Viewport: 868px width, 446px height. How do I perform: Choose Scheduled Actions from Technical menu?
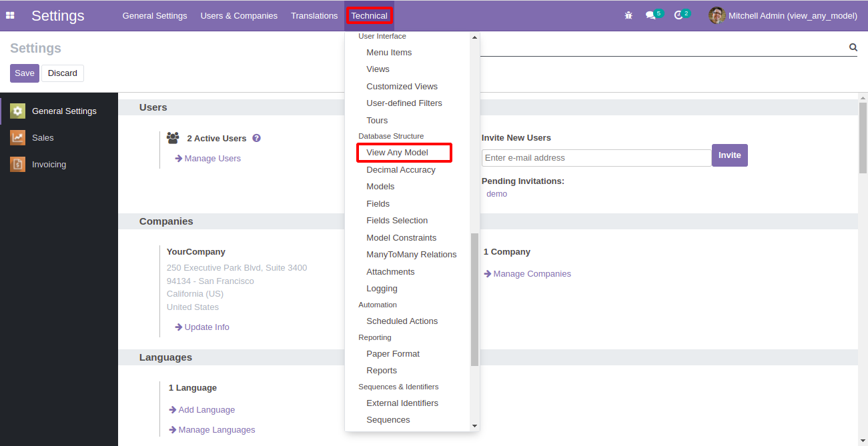402,321
